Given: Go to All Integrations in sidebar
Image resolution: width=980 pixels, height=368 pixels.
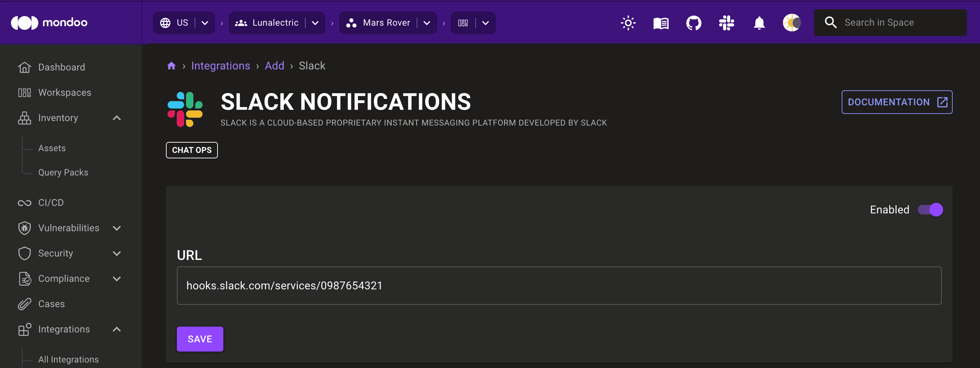Looking at the screenshot, I should pos(68,359).
